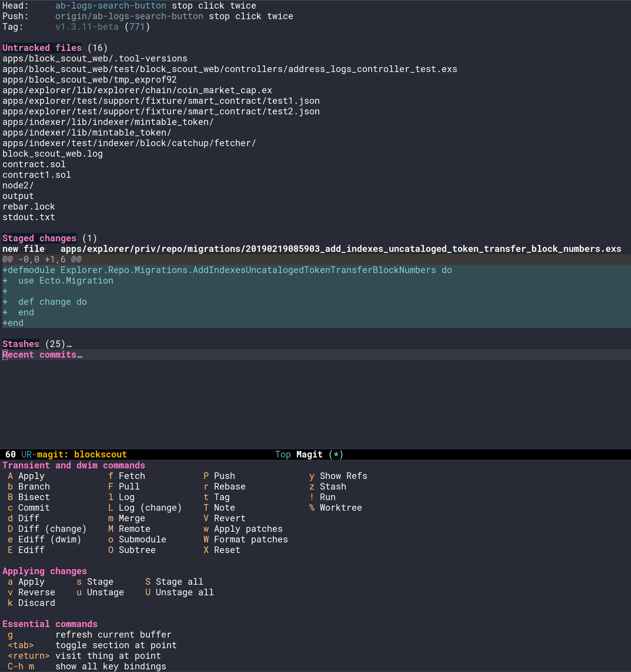This screenshot has height=672, width=631.
Task: Select untracked file output
Action: tap(18, 196)
